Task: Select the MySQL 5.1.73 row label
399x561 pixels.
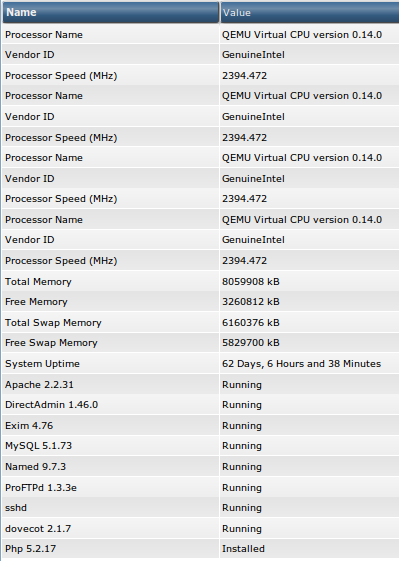Action: [39, 446]
